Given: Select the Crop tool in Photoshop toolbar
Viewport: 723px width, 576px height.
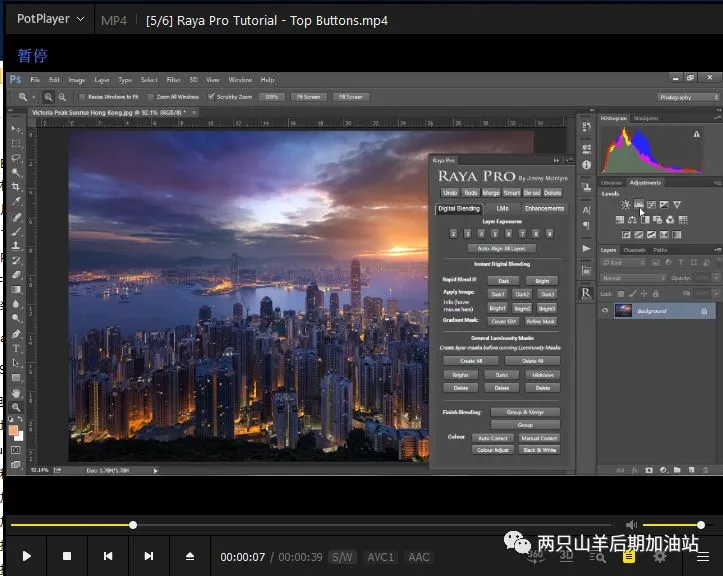Looking at the screenshot, I should (16, 187).
